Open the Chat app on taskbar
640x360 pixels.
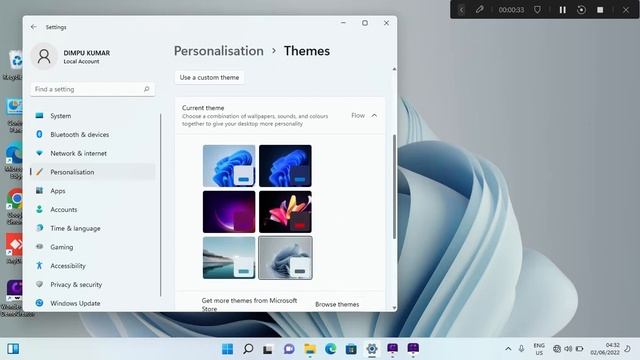pyautogui.click(x=289, y=349)
